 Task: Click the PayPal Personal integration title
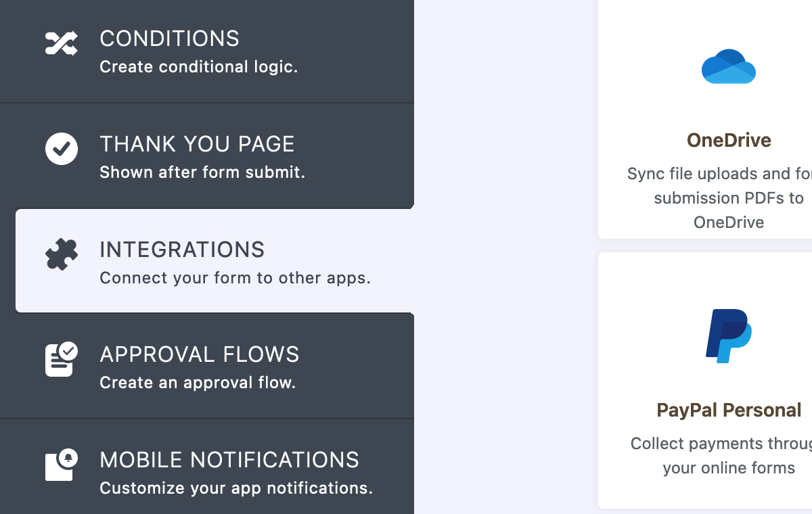pos(729,410)
